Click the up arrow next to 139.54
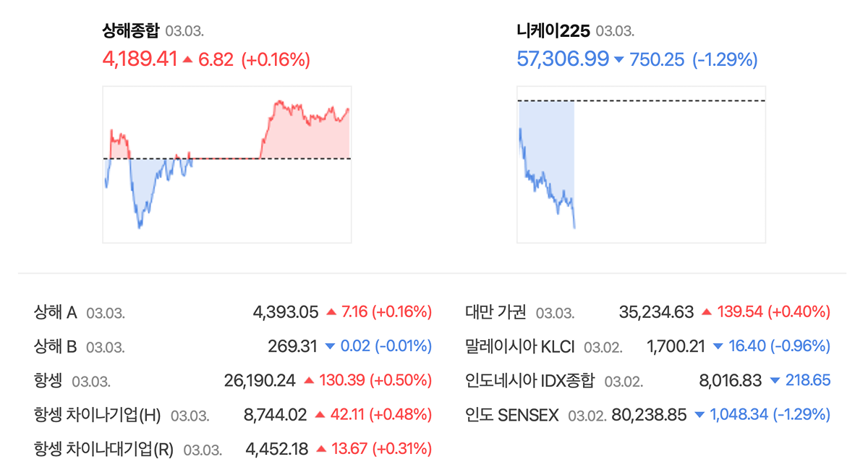 (707, 312)
